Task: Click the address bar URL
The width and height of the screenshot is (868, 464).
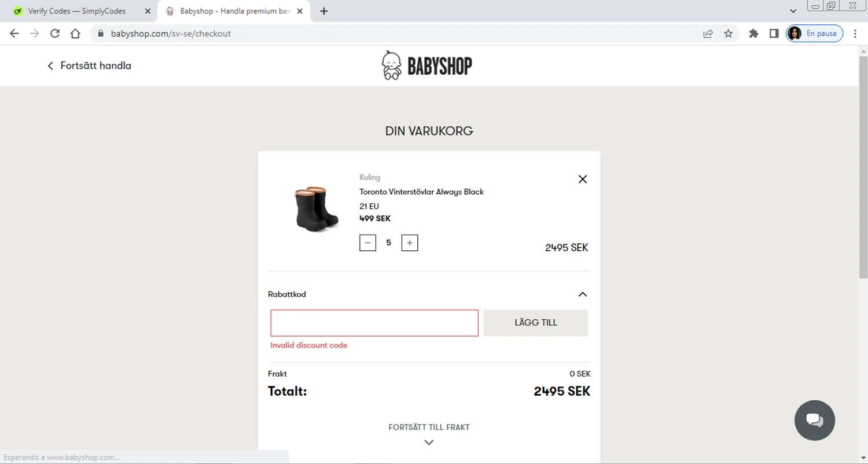Action: click(x=171, y=34)
